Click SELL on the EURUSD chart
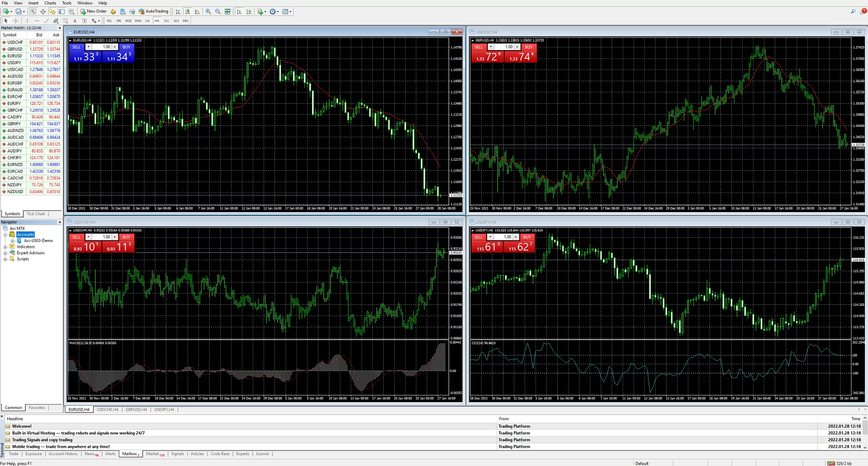868x466 pixels. click(76, 47)
